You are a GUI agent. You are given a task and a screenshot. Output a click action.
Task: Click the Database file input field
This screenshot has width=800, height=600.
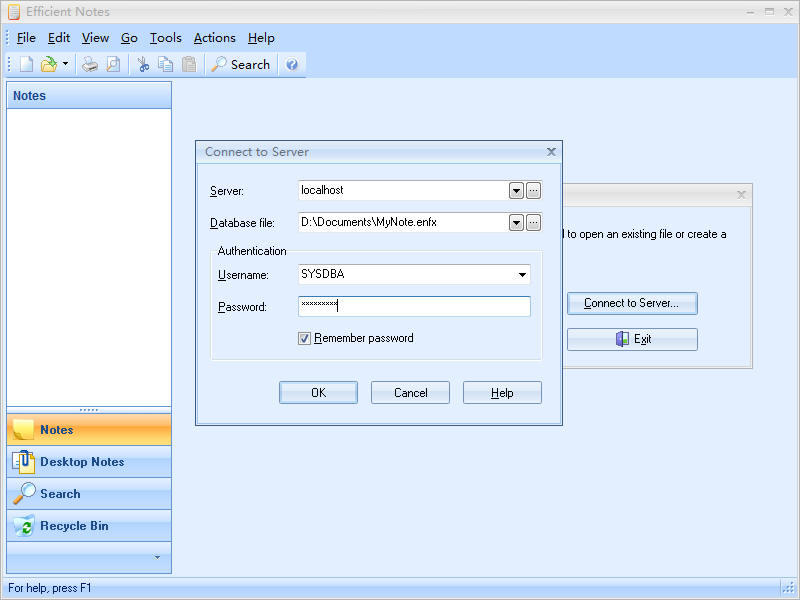pos(403,222)
